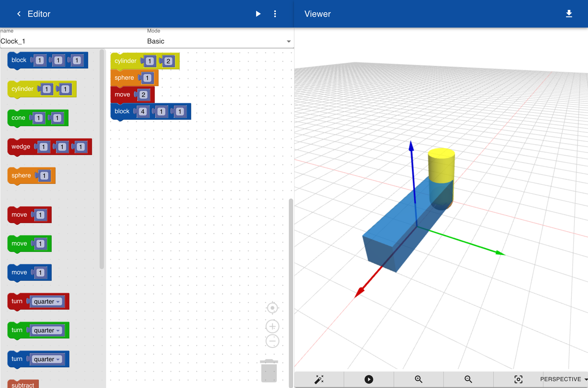Fit view with the focus frame icon
The width and height of the screenshot is (588, 388).
[518, 379]
